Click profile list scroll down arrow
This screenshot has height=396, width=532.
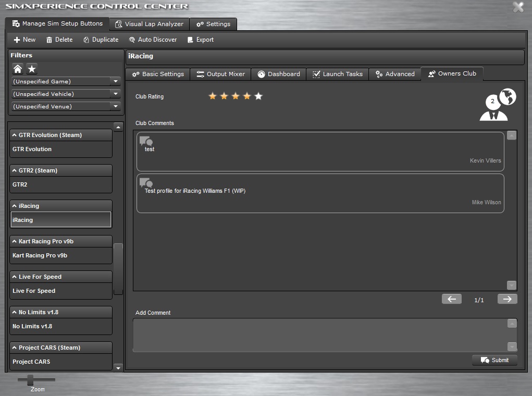118,367
